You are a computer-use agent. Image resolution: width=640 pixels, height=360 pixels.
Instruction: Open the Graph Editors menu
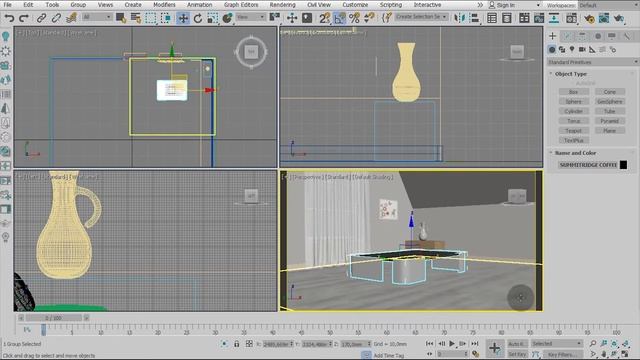(241, 5)
